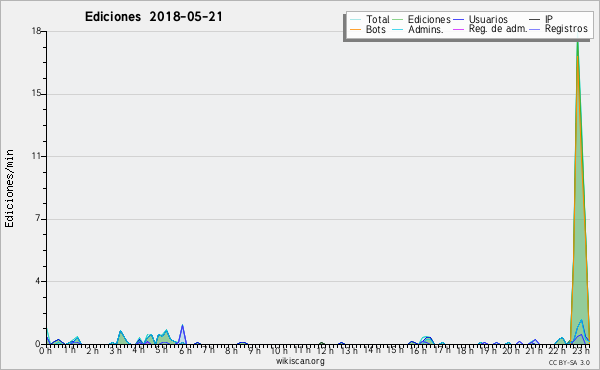This screenshot has width=600, height=370.
Task: Click the chart title 'Ediciones 2018-05-21'
Action: click(153, 17)
